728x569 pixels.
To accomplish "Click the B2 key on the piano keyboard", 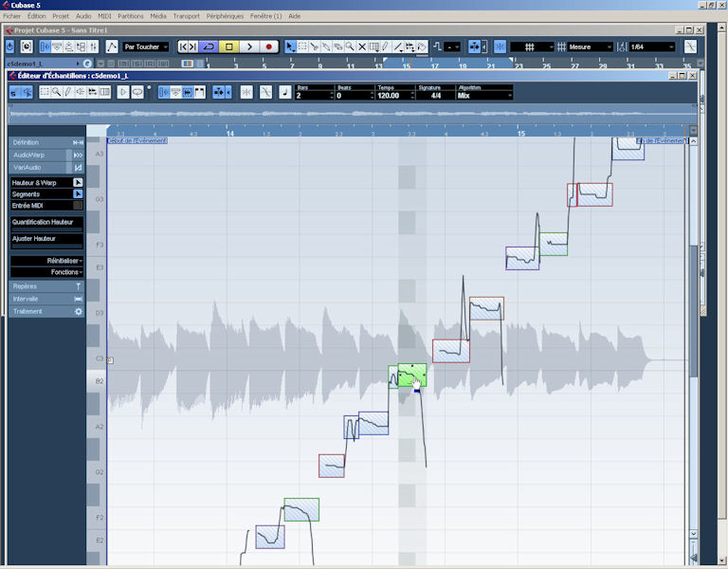I will (x=96, y=381).
